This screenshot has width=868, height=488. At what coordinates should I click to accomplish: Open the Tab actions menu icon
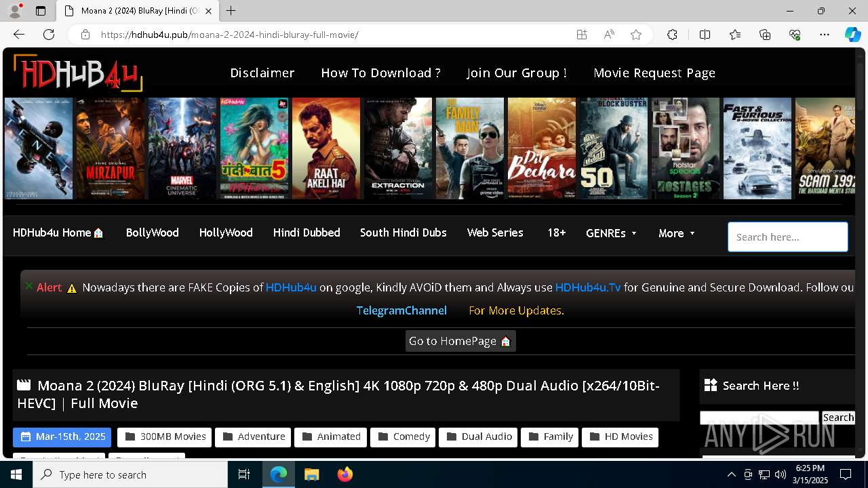point(41,11)
